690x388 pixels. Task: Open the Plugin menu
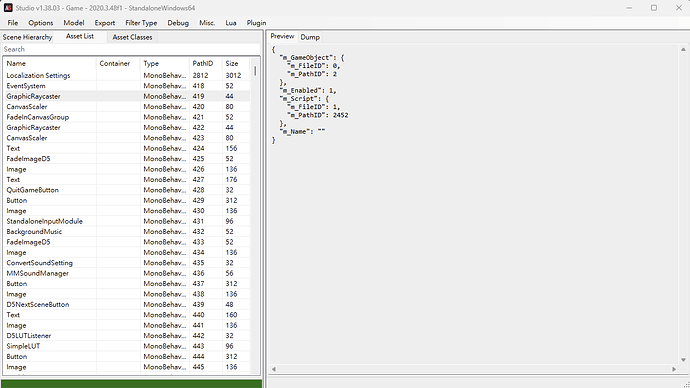[x=256, y=23]
